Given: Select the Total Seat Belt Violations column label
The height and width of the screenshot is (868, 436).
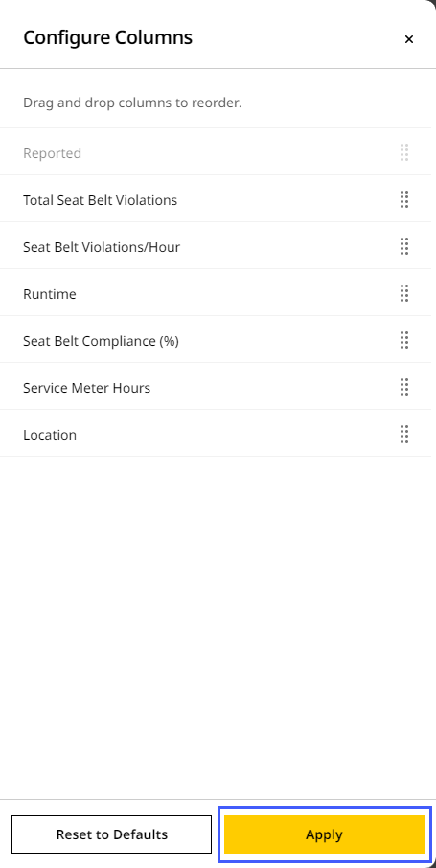Looking at the screenshot, I should (101, 200).
